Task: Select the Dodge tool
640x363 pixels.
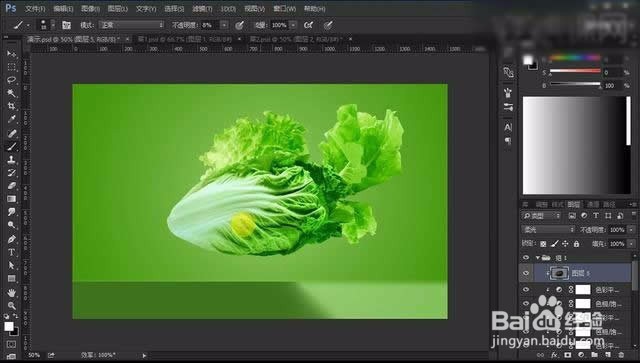Action: point(11,225)
